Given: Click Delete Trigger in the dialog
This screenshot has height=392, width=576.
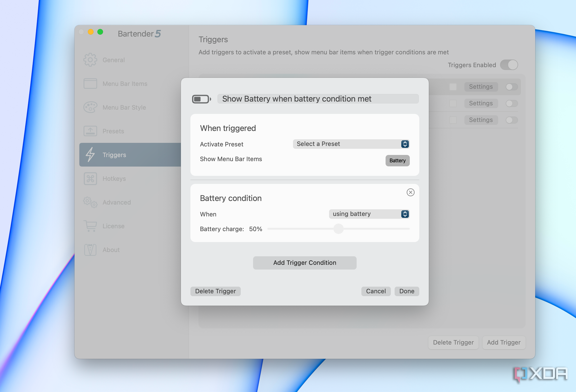Looking at the screenshot, I should [x=215, y=291].
